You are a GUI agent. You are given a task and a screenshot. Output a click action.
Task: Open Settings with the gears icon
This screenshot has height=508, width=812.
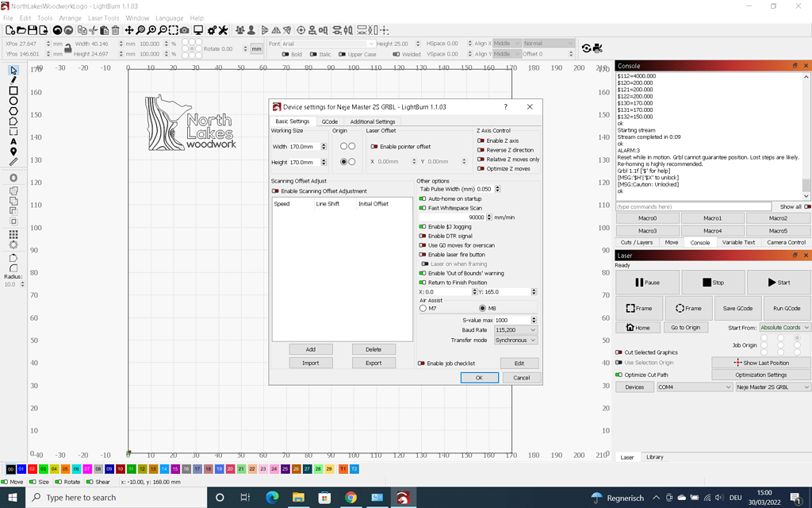click(212, 31)
